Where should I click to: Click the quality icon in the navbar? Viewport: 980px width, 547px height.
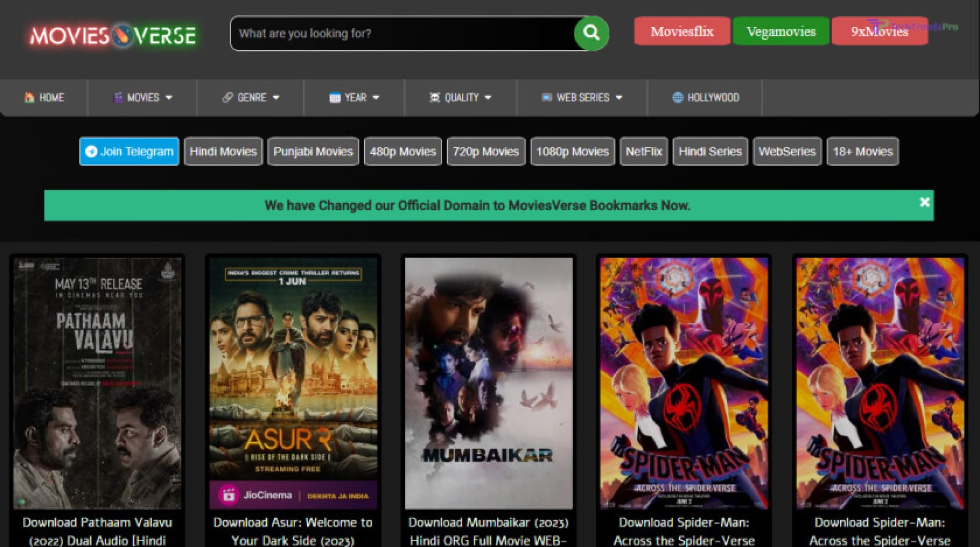point(434,97)
